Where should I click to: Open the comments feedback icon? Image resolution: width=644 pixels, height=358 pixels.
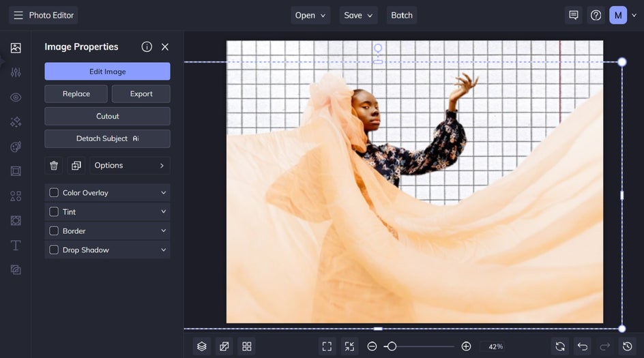574,15
